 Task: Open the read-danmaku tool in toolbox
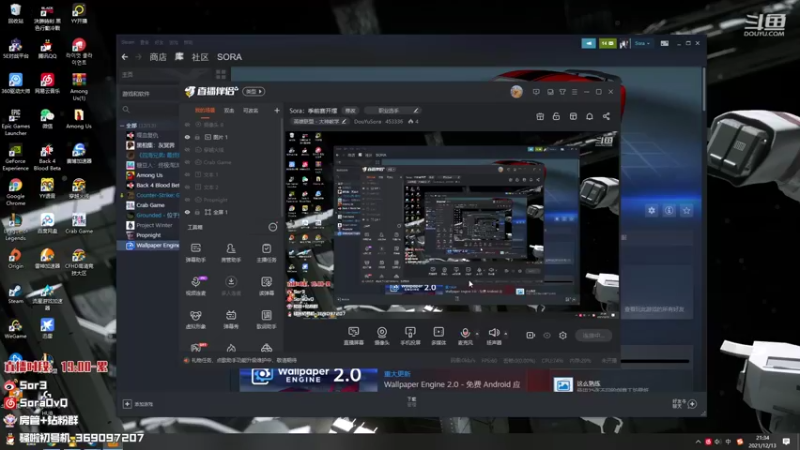266,286
